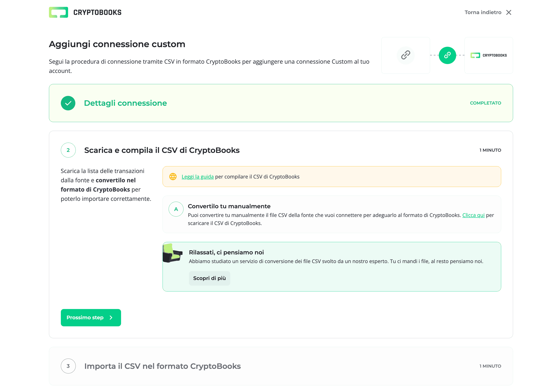Image resolution: width=560 pixels, height=392 pixels.
Task: Select the Torna indietro option
Action: pyautogui.click(x=483, y=12)
